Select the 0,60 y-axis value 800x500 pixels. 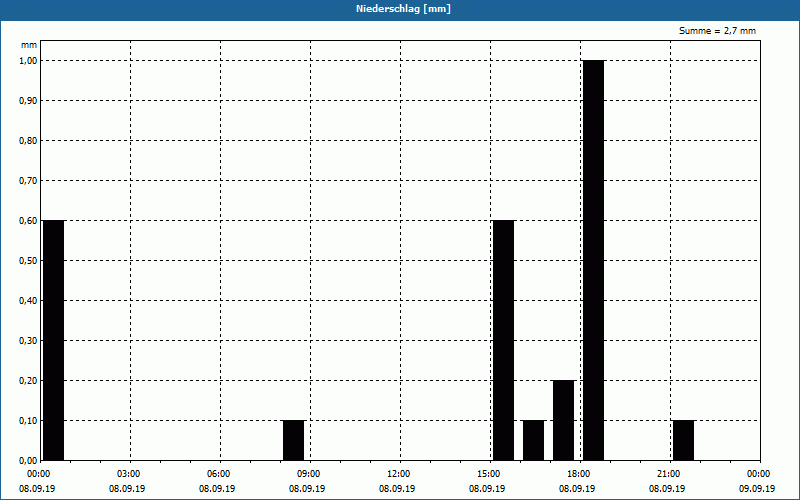point(28,220)
